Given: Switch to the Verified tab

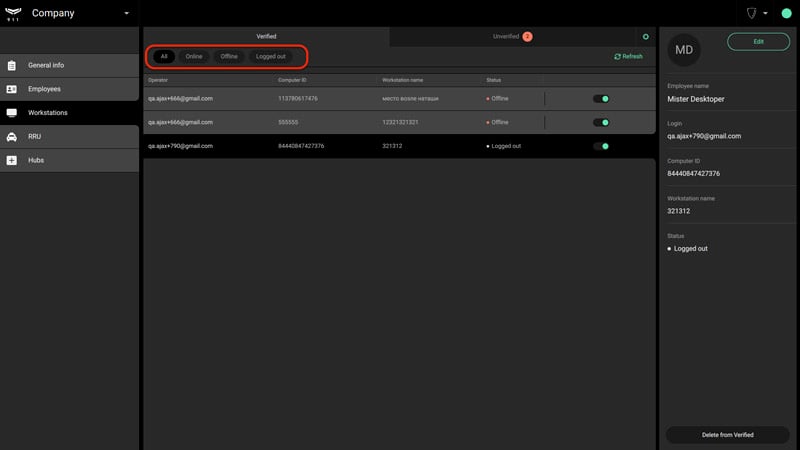Looking at the screenshot, I should coord(266,37).
